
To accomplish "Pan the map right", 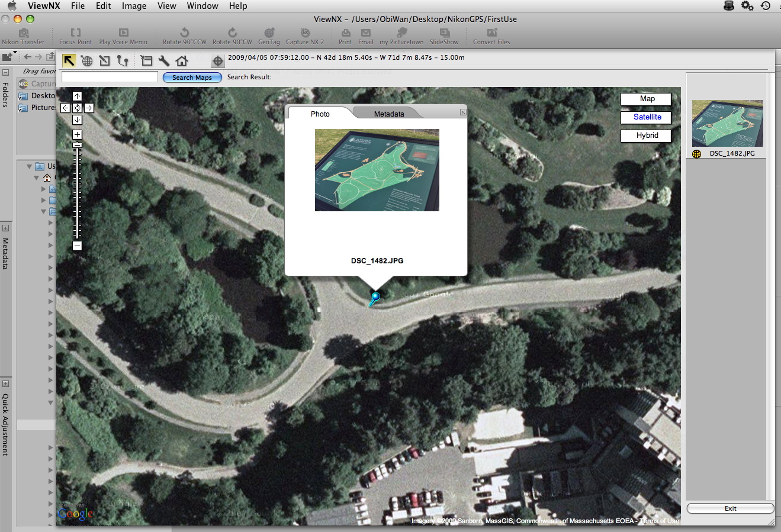I will [x=89, y=108].
